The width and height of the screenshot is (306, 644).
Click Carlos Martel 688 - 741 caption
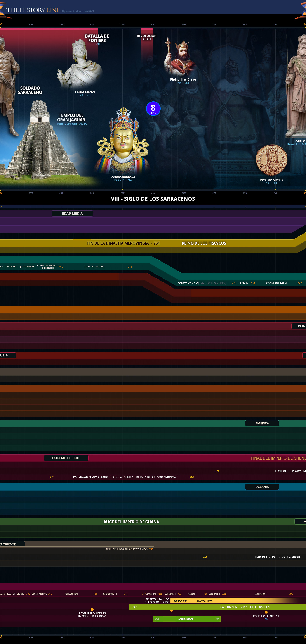click(x=85, y=93)
